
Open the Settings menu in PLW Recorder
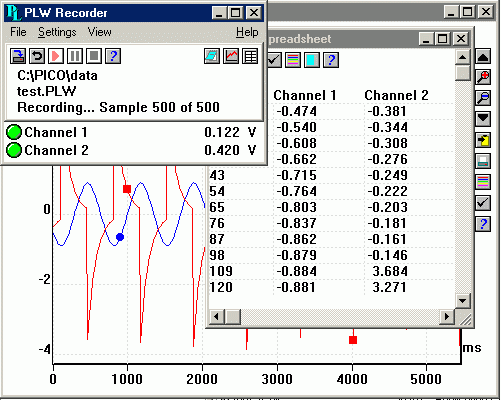[x=57, y=32]
